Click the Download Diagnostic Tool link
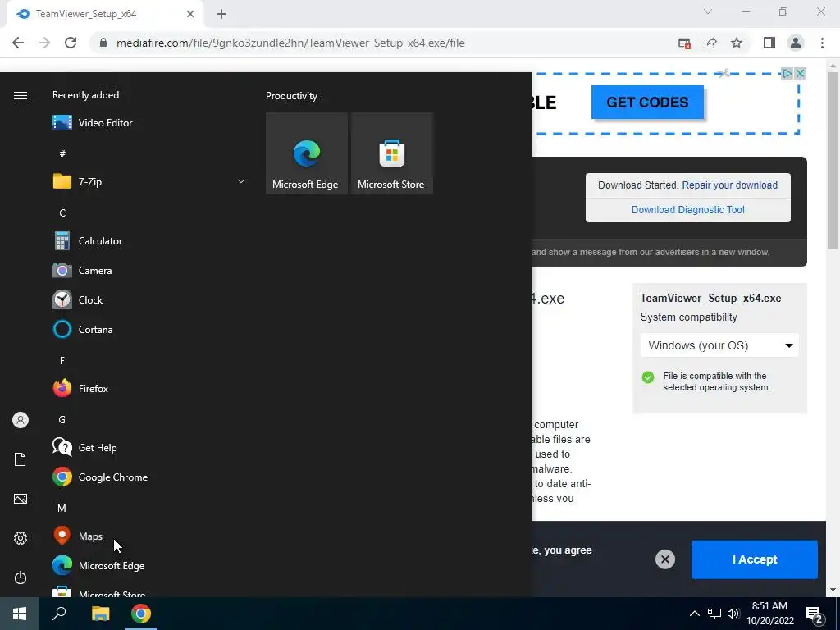 [688, 210]
